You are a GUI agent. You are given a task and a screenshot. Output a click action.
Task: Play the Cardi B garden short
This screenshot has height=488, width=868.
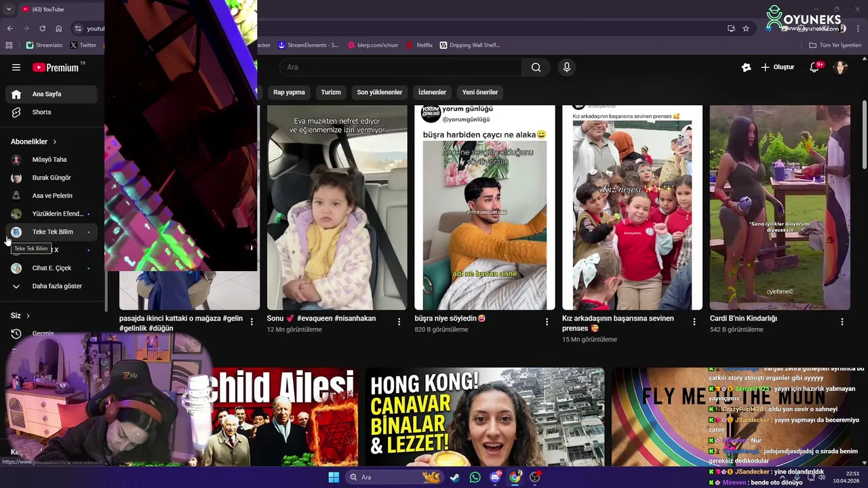point(780,207)
